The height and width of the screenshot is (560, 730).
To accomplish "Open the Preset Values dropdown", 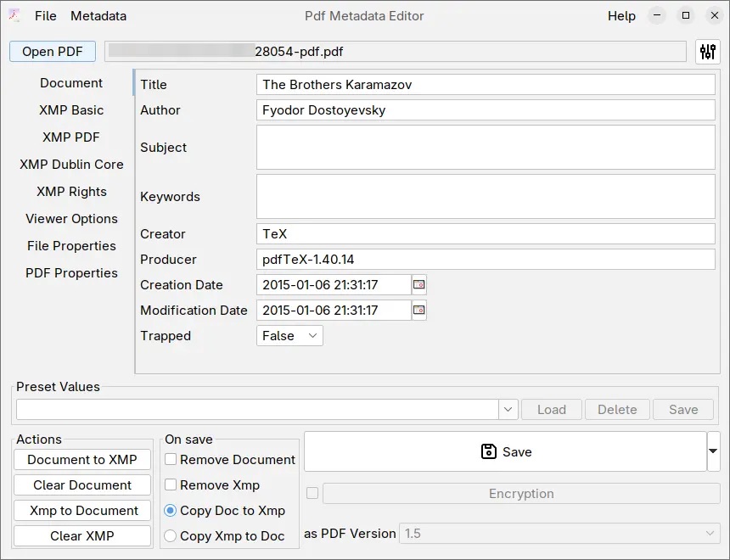I will pos(508,409).
